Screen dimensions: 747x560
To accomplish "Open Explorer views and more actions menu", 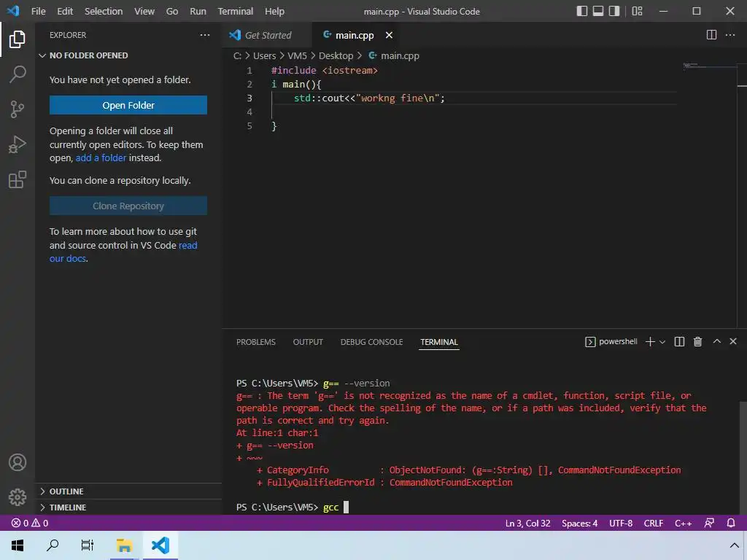I will (x=205, y=35).
